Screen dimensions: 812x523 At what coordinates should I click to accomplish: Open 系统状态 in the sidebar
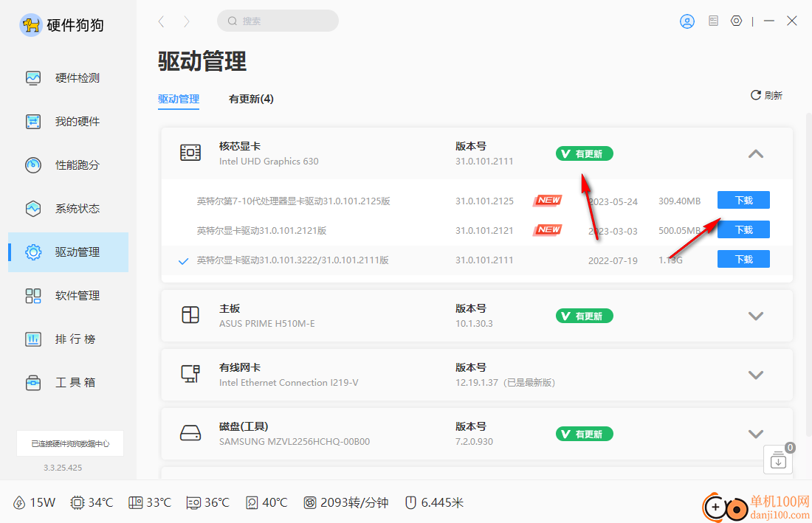pos(68,209)
